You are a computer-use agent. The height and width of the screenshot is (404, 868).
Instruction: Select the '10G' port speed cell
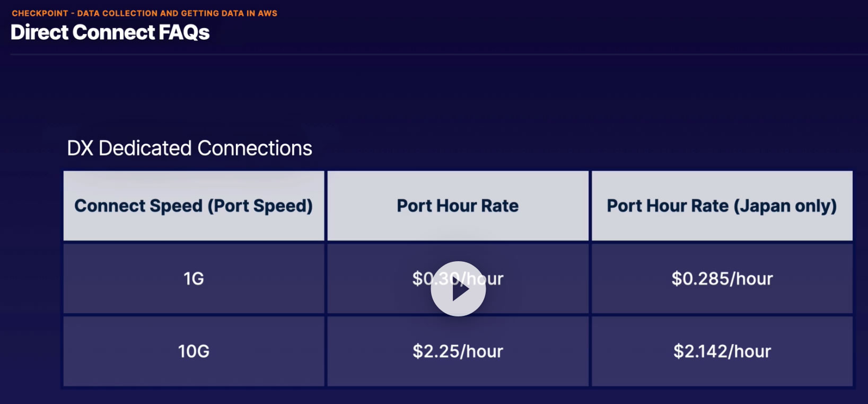click(194, 351)
